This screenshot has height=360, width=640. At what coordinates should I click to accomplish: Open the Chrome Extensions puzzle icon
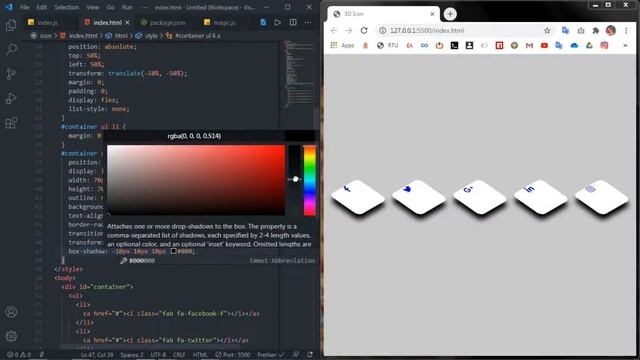596,31
